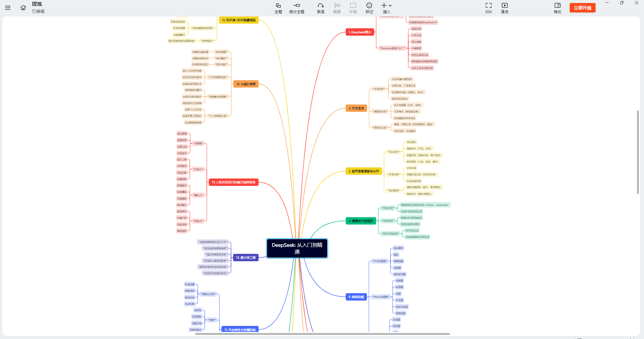Click the vertical scrollbar thumb
Image resolution: width=644 pixels, height=339 pixels.
638,152
